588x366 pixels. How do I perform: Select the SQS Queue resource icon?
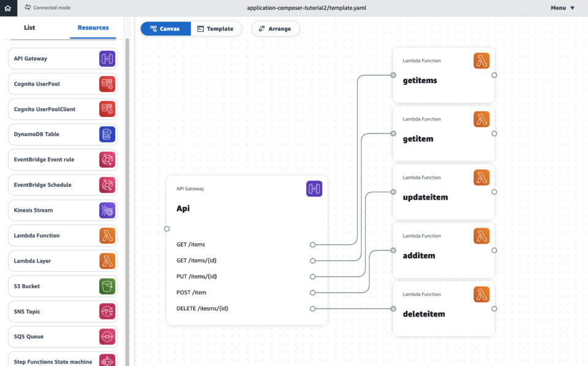tap(107, 336)
